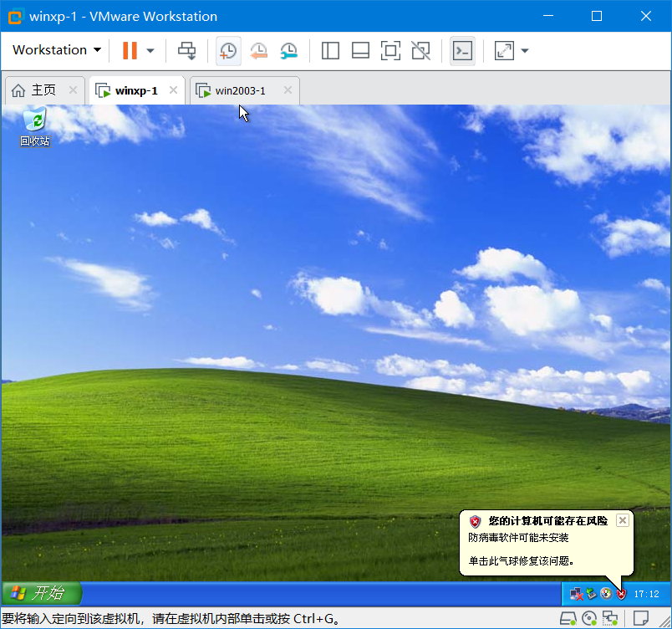
Task: Click message log icon in status bar
Action: click(x=641, y=619)
